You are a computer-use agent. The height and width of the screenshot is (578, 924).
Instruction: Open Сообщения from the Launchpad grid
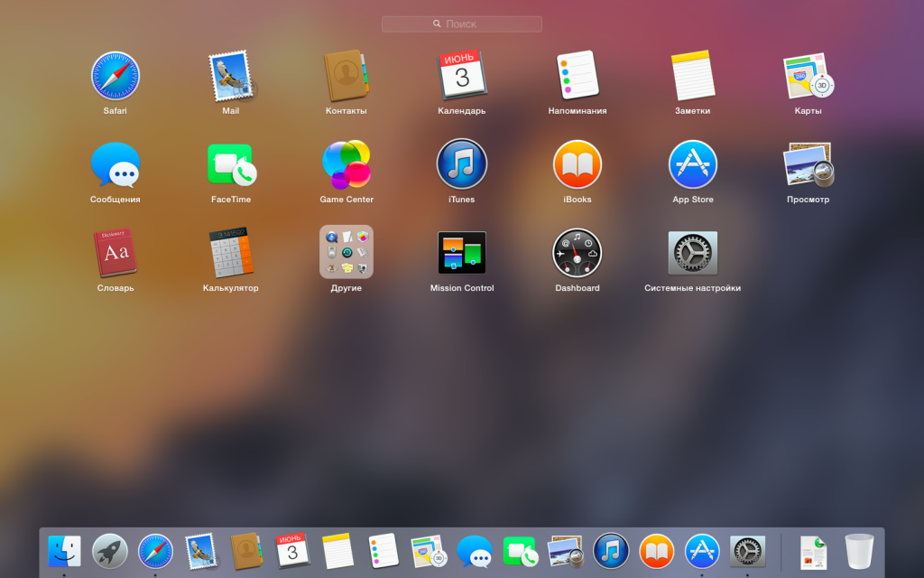tap(115, 164)
